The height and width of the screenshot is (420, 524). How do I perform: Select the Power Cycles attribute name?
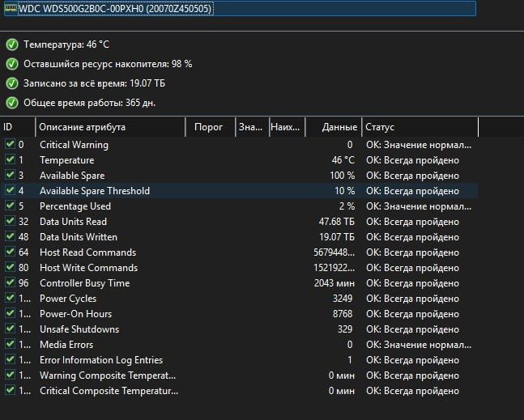click(x=68, y=299)
